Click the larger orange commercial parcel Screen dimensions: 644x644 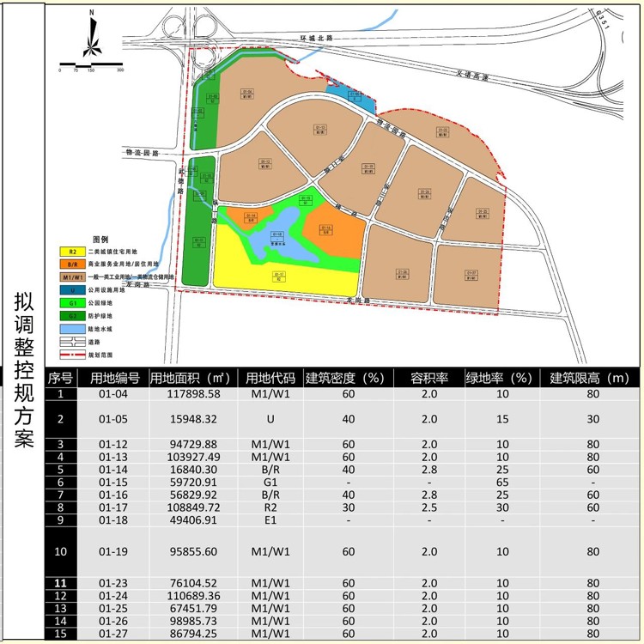(335, 230)
